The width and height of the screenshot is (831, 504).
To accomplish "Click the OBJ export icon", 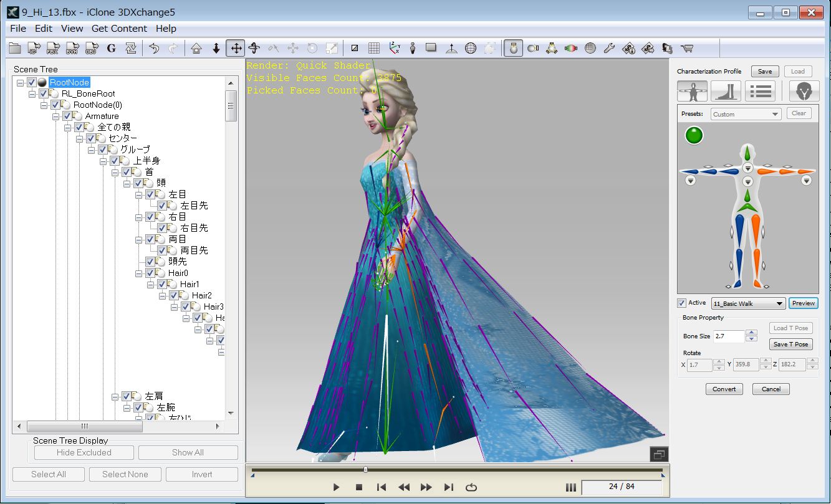I will pyautogui.click(x=92, y=48).
